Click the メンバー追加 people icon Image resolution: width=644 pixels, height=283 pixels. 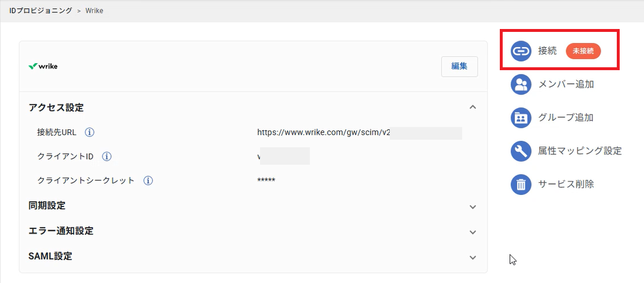click(x=521, y=84)
